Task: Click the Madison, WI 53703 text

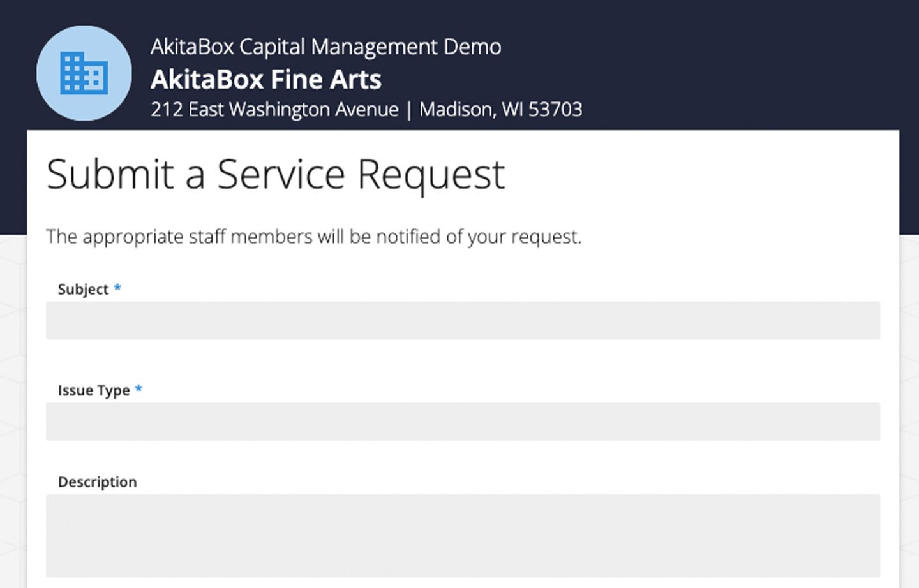Action: 500,110
